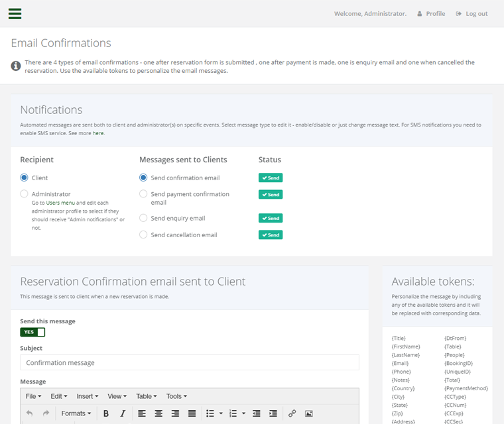Select the Administrator recipient radio button
The height and width of the screenshot is (424, 504).
click(24, 193)
